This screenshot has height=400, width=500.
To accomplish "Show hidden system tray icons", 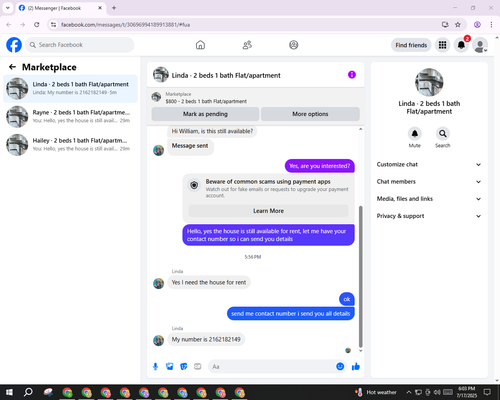I will tap(409, 392).
